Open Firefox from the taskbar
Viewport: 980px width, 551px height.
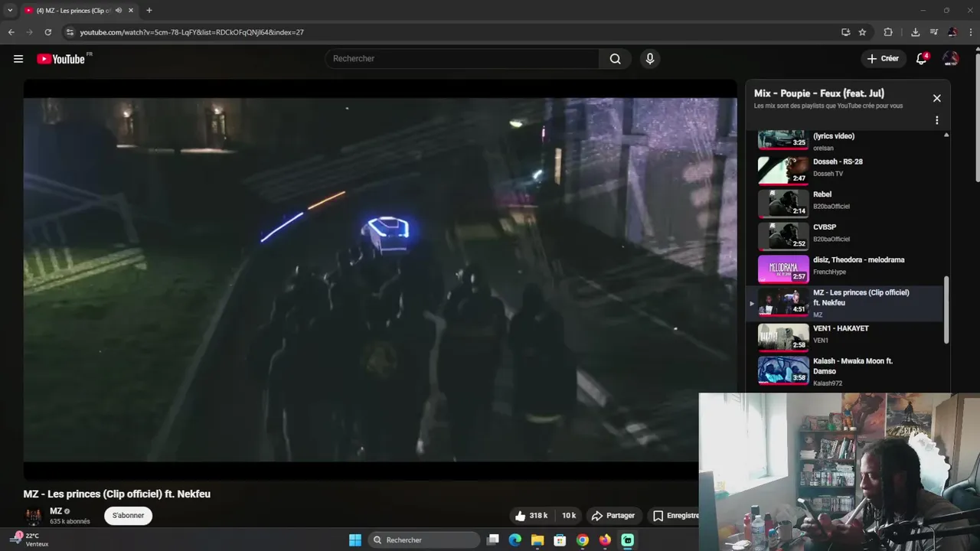point(605,540)
